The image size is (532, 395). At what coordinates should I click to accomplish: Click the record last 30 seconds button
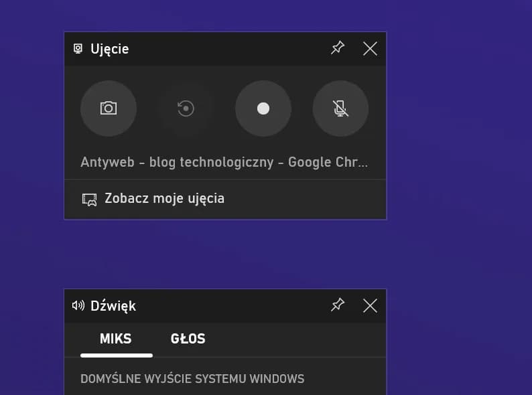pyautogui.click(x=186, y=108)
